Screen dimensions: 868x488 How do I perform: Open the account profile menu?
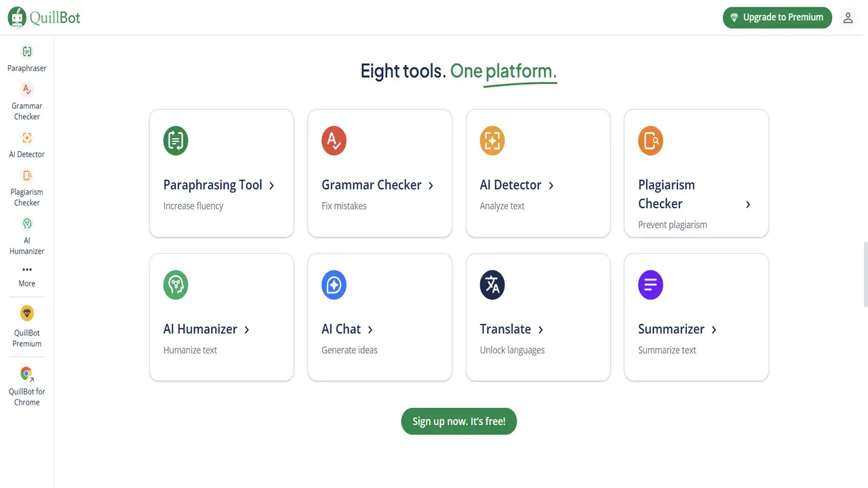tap(848, 18)
